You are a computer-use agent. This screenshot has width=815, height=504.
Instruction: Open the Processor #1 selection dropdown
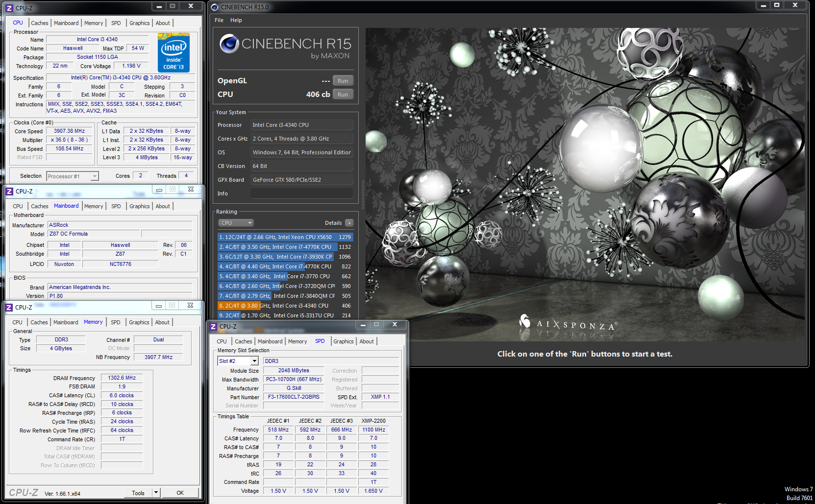95,176
